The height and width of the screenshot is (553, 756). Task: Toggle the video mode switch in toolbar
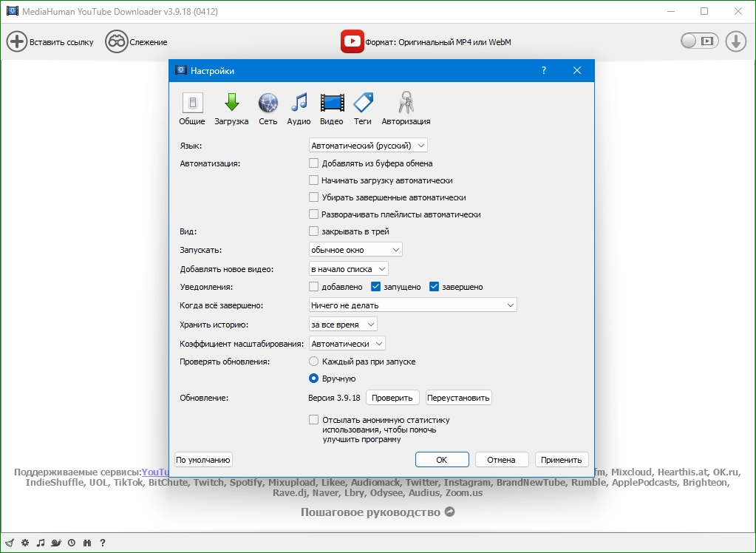tap(700, 41)
